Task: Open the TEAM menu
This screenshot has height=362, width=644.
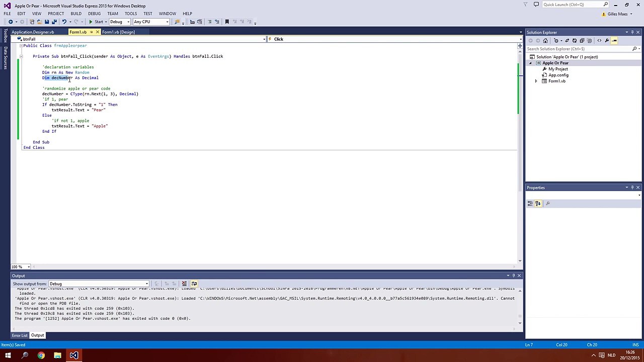Action: (113, 14)
